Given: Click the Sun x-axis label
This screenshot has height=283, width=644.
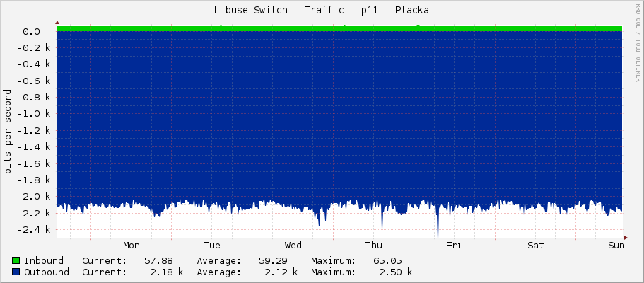Looking at the screenshot, I should (x=616, y=246).
